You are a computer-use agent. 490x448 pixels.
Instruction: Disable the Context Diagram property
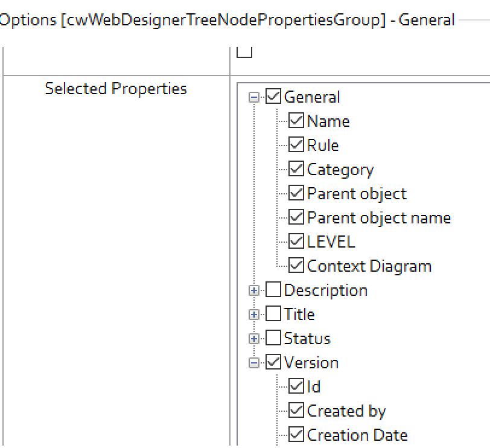296,266
